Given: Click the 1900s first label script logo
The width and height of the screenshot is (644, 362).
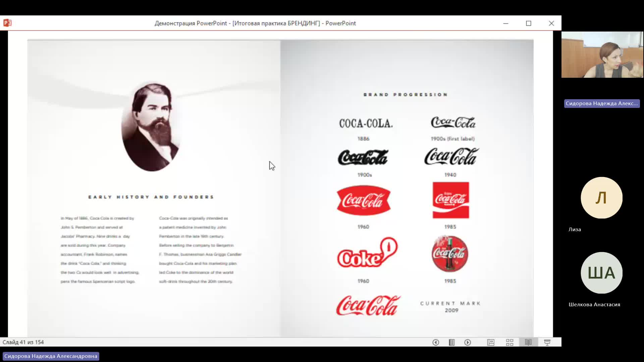Looking at the screenshot, I should click(453, 122).
